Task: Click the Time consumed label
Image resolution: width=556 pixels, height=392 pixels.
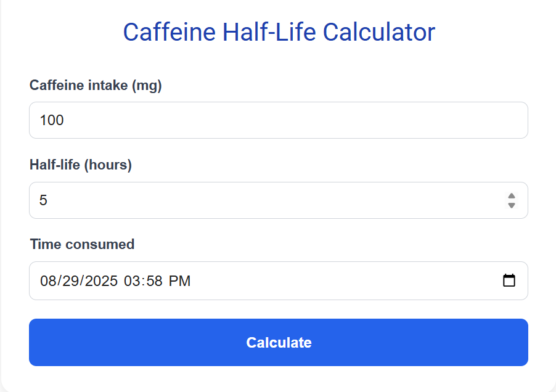Action: tap(82, 244)
